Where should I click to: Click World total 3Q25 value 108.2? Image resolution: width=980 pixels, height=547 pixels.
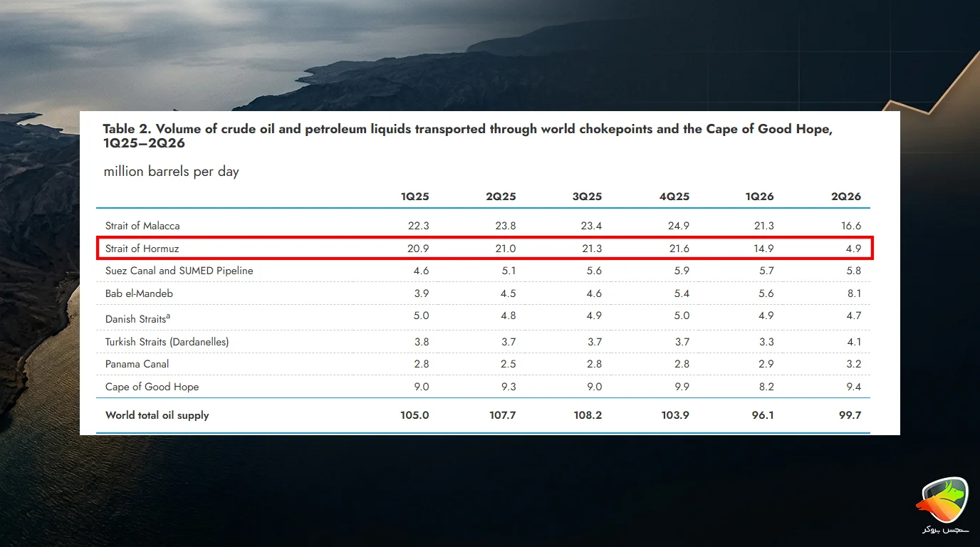click(588, 415)
